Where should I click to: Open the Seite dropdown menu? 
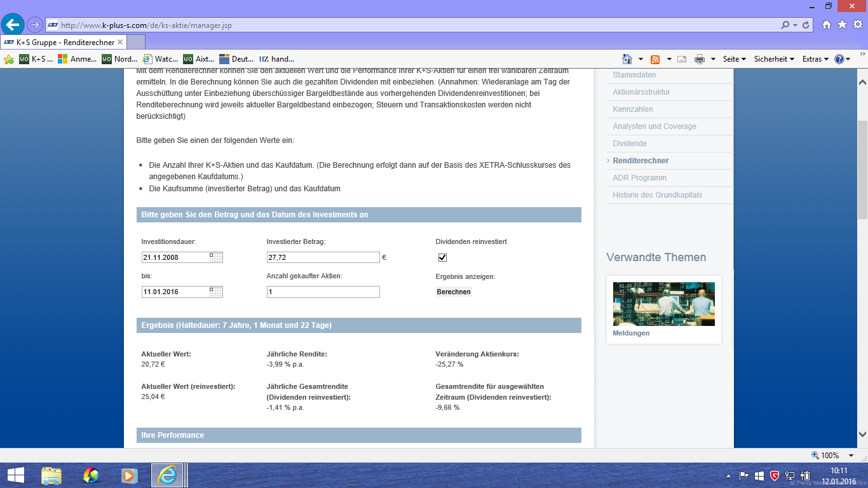(x=735, y=59)
